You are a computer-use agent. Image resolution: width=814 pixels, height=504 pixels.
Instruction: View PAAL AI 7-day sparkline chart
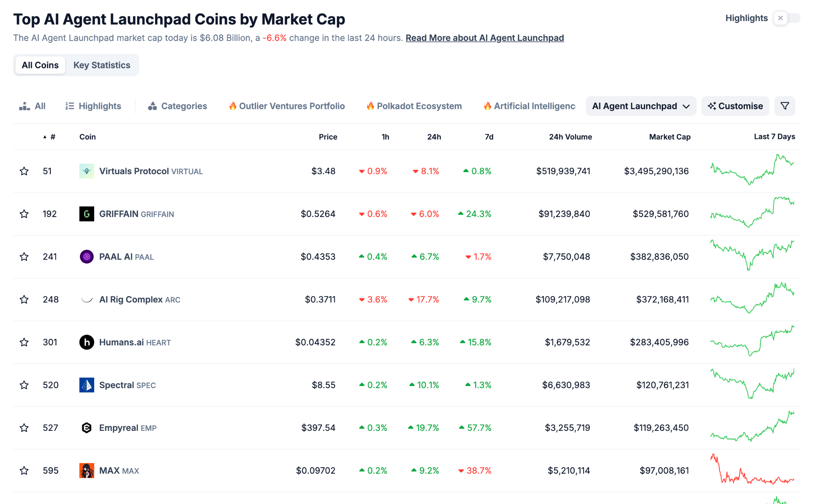(x=752, y=255)
